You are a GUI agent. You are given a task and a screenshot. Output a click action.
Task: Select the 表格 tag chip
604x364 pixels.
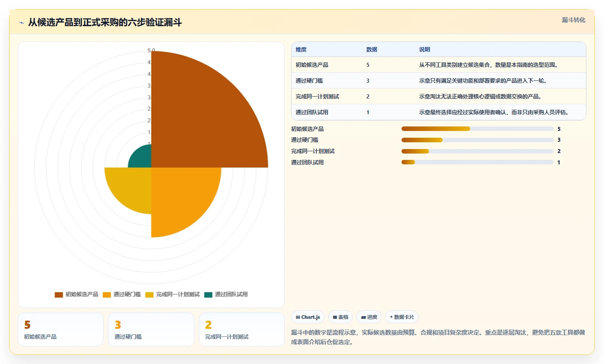tap(340, 317)
